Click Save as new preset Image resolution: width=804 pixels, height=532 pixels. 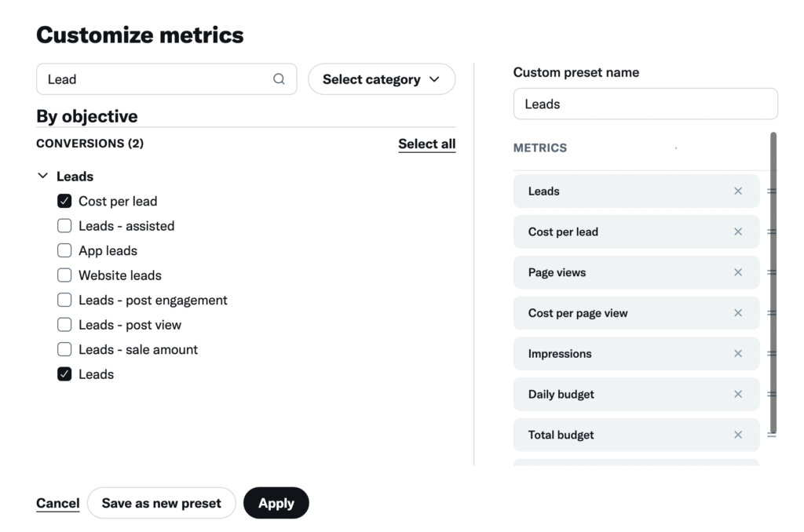click(162, 503)
